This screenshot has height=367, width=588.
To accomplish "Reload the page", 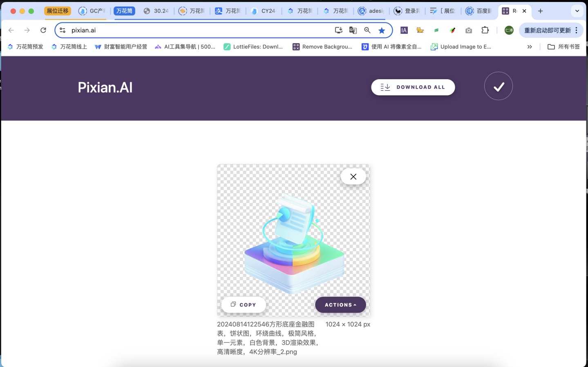I will tap(43, 30).
